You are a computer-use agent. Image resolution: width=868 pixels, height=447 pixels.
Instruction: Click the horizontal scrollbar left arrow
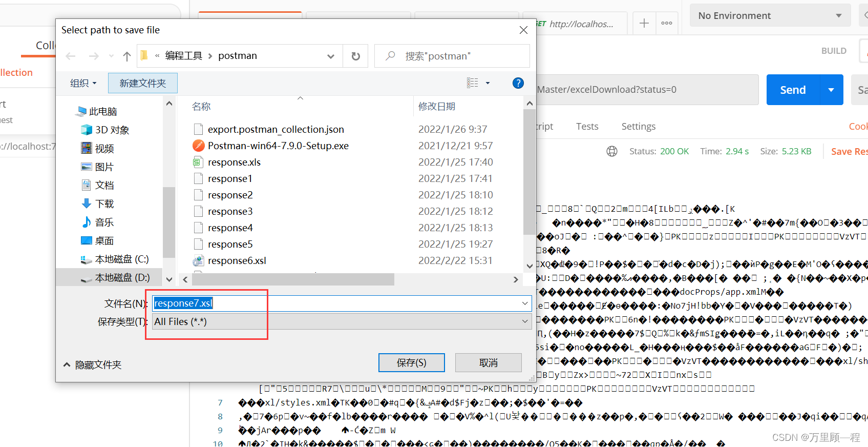(185, 279)
